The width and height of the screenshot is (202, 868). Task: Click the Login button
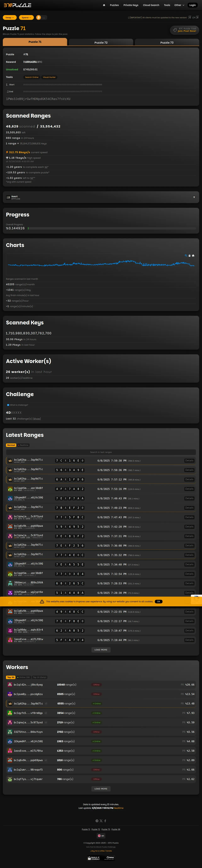point(192,5)
